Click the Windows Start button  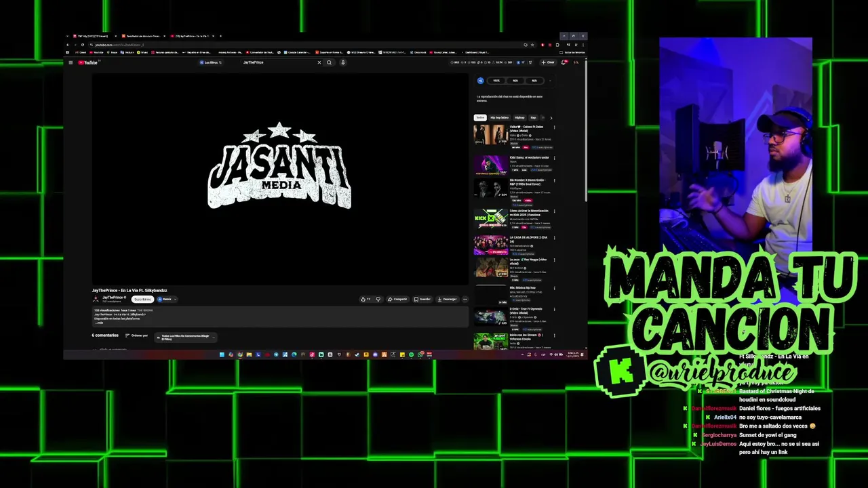pos(222,354)
